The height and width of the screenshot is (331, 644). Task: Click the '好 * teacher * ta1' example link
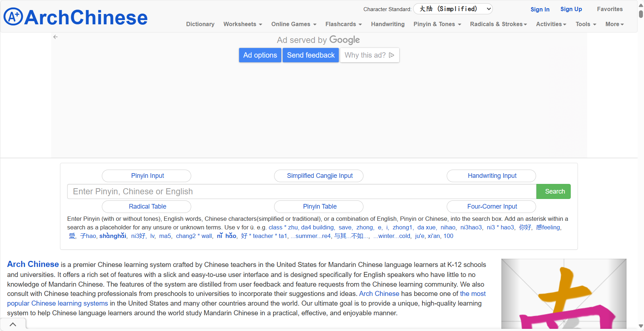click(264, 236)
